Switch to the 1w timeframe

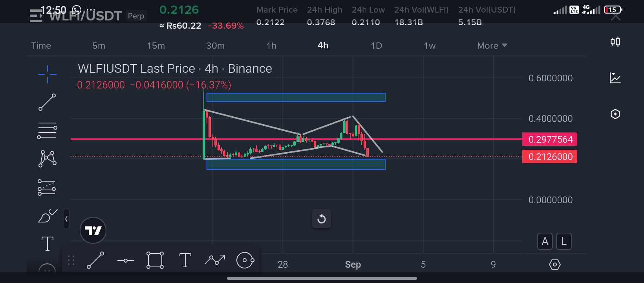click(430, 46)
